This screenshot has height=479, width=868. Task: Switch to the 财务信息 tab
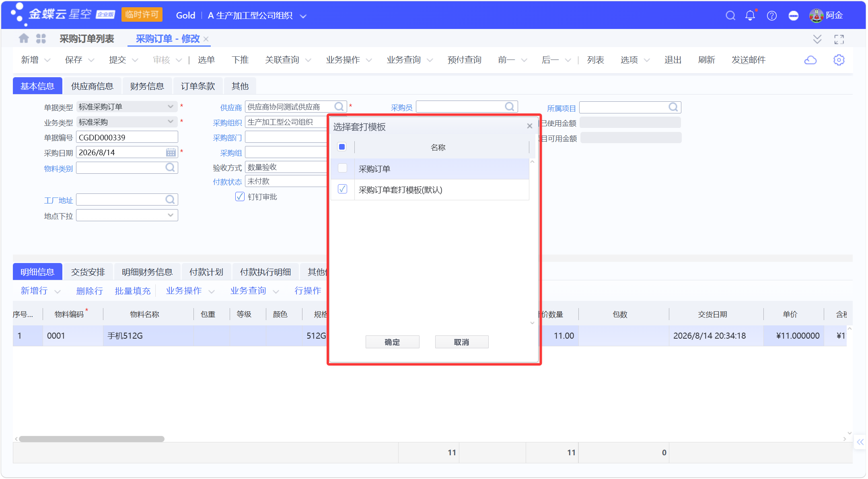pos(147,86)
